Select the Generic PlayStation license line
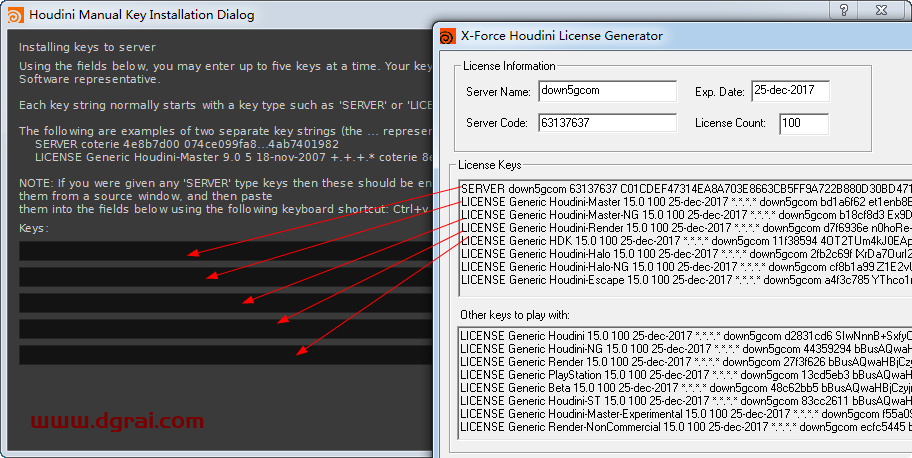 (686, 375)
